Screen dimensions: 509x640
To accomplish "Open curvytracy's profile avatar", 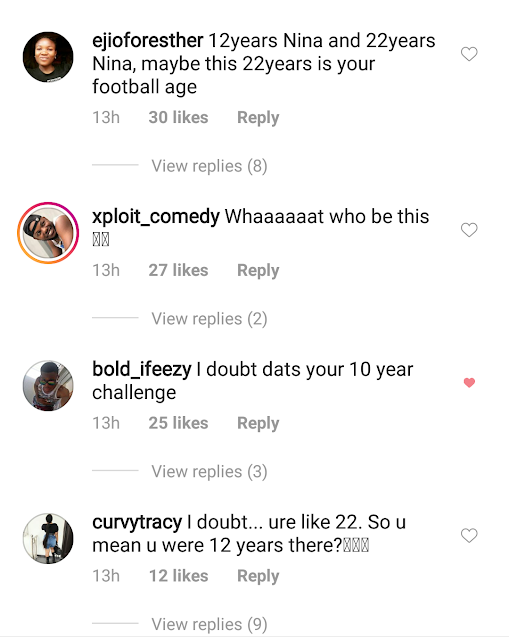I will [x=48, y=539].
